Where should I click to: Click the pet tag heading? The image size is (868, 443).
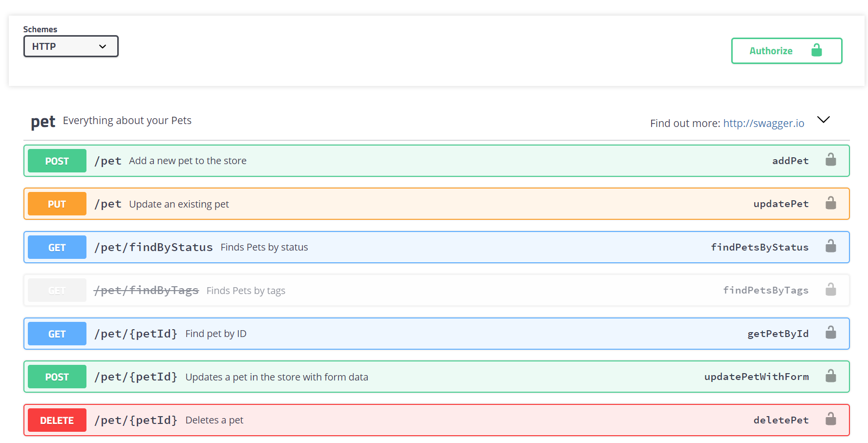(x=43, y=121)
